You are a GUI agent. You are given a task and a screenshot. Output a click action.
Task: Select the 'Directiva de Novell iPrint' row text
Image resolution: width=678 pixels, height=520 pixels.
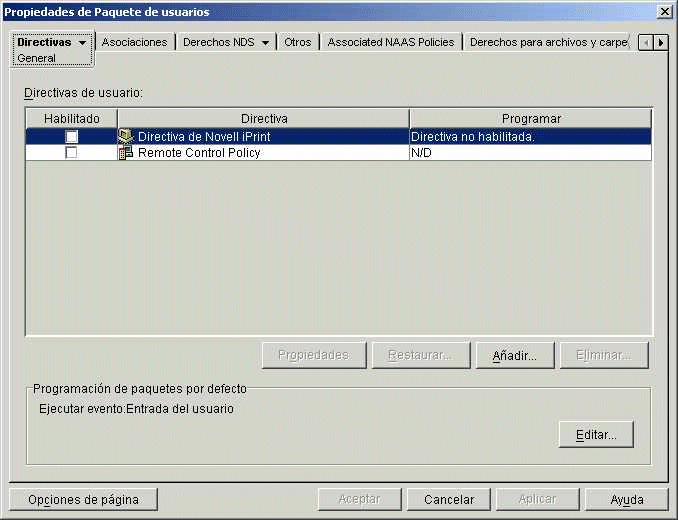[204, 137]
